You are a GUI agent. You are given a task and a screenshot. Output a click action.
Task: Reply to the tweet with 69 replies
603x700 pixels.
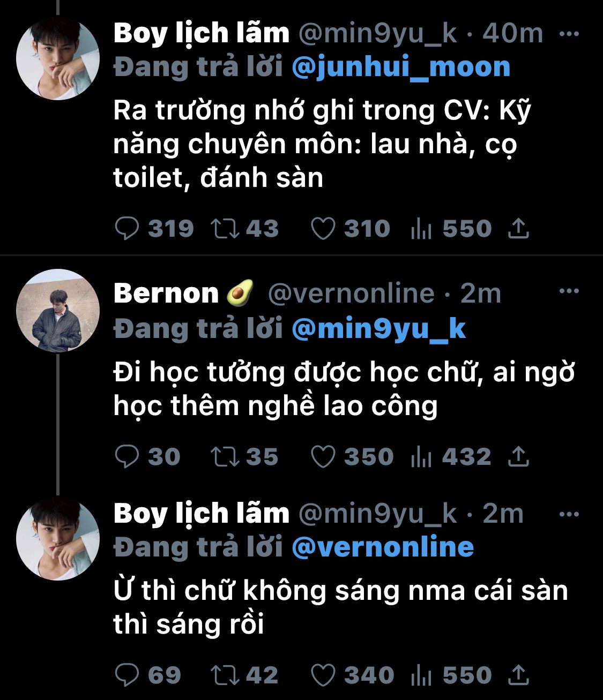[x=127, y=675]
